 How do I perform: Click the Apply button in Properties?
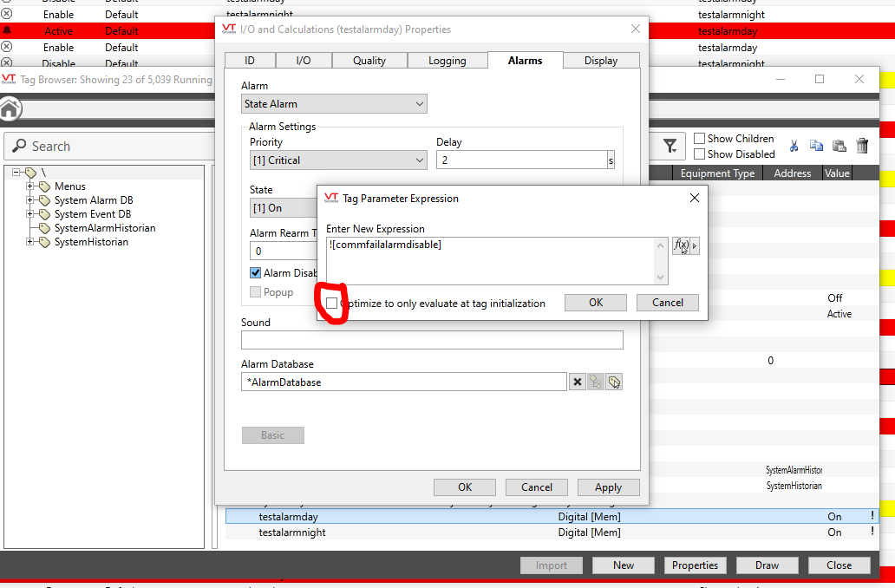coord(608,487)
